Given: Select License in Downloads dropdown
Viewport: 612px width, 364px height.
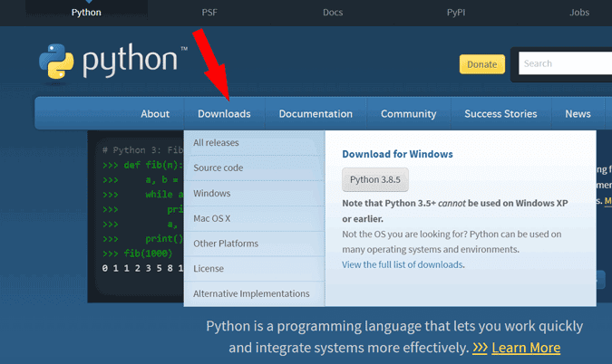Looking at the screenshot, I should click(254, 269).
